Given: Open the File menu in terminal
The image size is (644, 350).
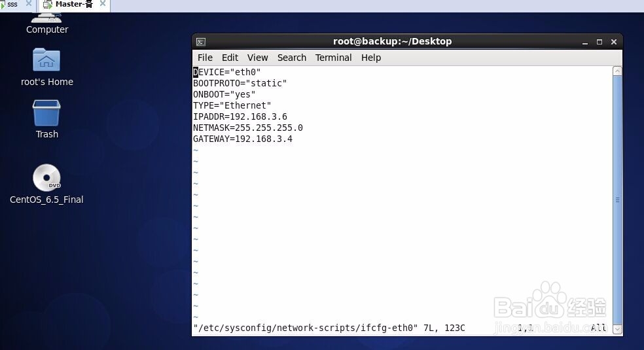Looking at the screenshot, I should [x=205, y=58].
